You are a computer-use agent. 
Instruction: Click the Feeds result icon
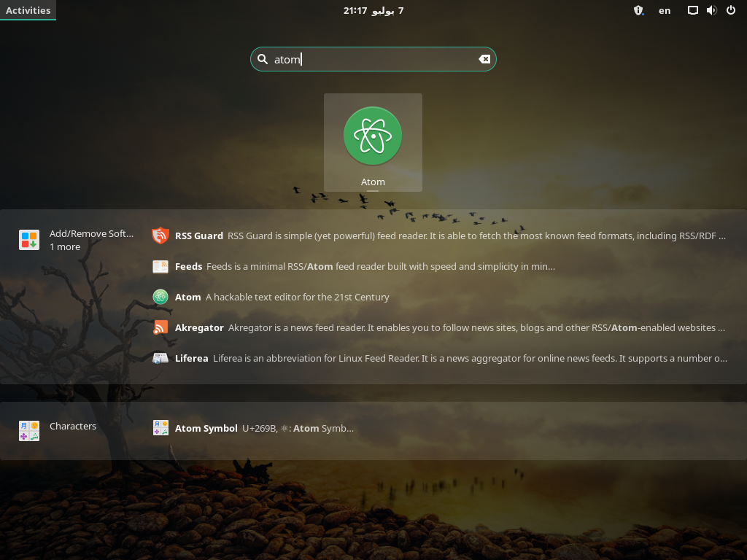click(160, 266)
